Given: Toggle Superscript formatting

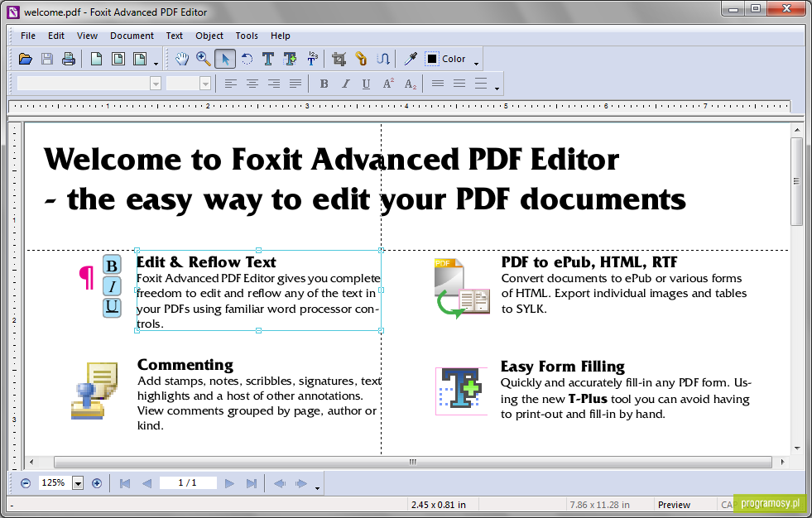Looking at the screenshot, I should 388,84.
